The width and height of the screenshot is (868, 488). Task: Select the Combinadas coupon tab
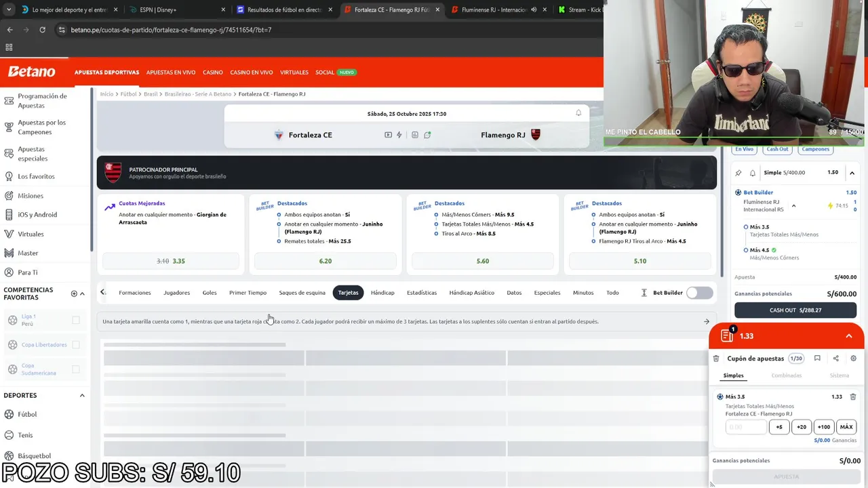pos(786,375)
